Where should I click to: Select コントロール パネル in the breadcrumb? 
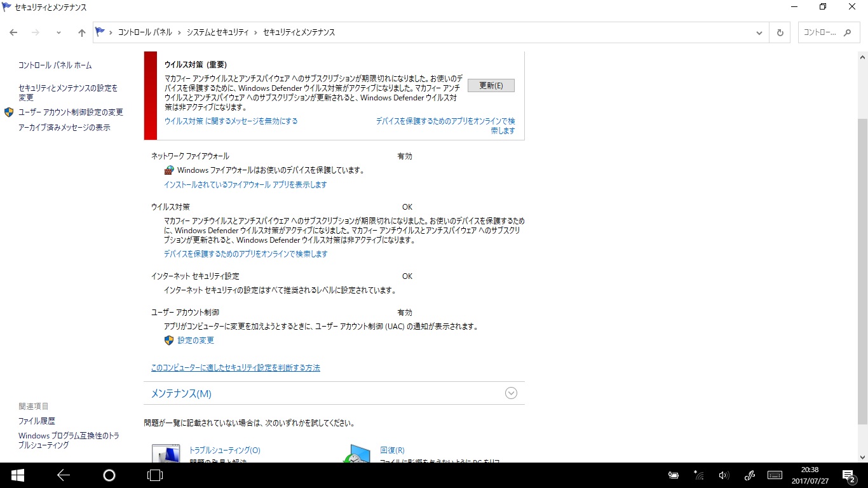[x=145, y=32]
